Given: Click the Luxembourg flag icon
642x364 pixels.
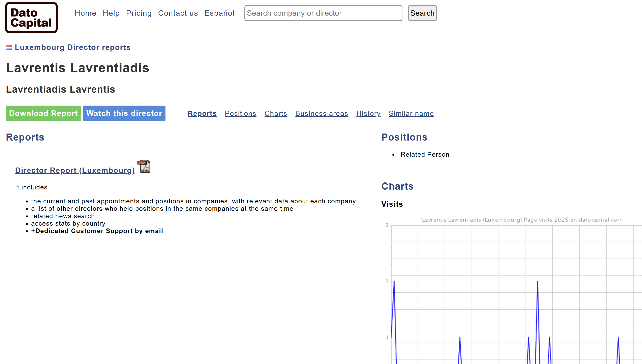Looking at the screenshot, I should click(x=9, y=47).
